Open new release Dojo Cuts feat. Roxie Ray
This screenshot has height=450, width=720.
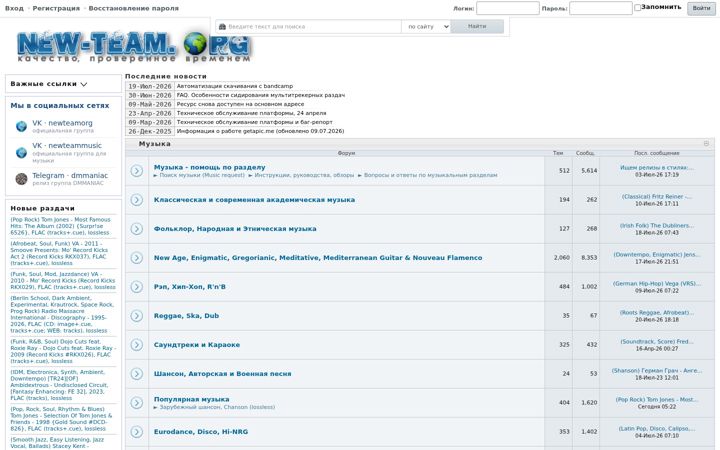pyautogui.click(x=62, y=351)
